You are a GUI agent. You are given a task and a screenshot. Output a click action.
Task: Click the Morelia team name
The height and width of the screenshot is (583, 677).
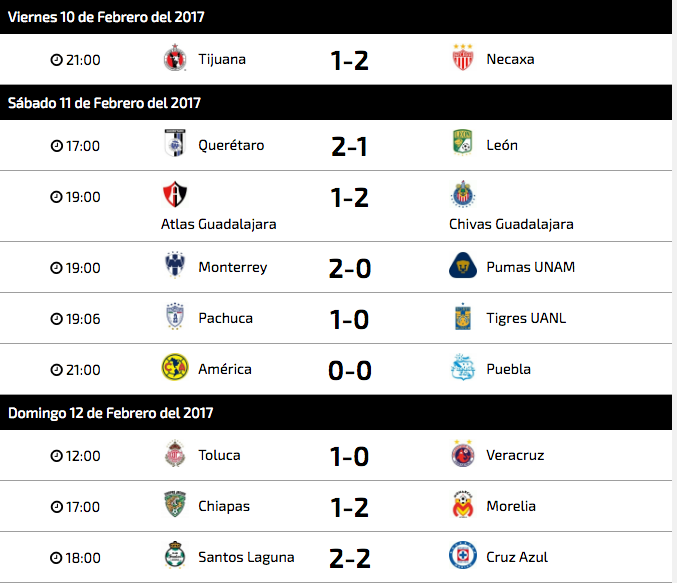click(511, 506)
